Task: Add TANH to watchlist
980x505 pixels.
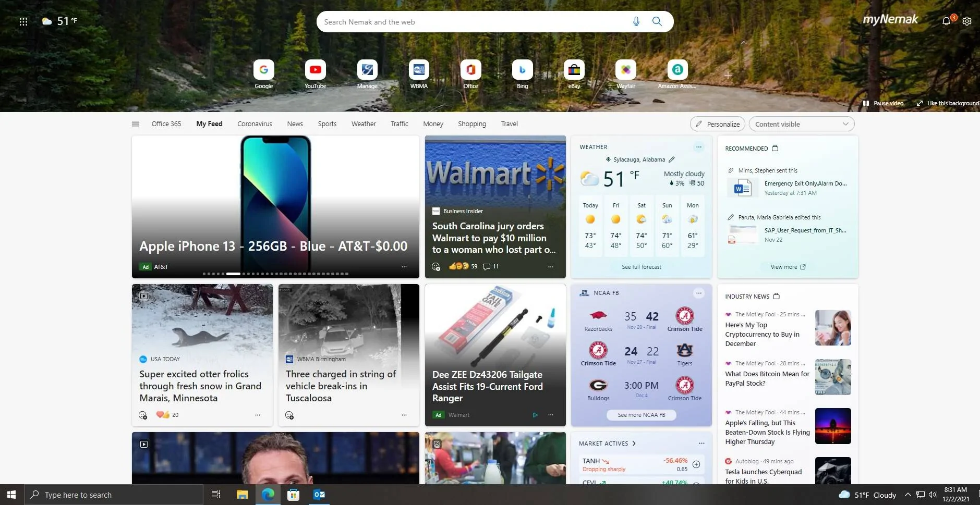Action: tap(696, 464)
